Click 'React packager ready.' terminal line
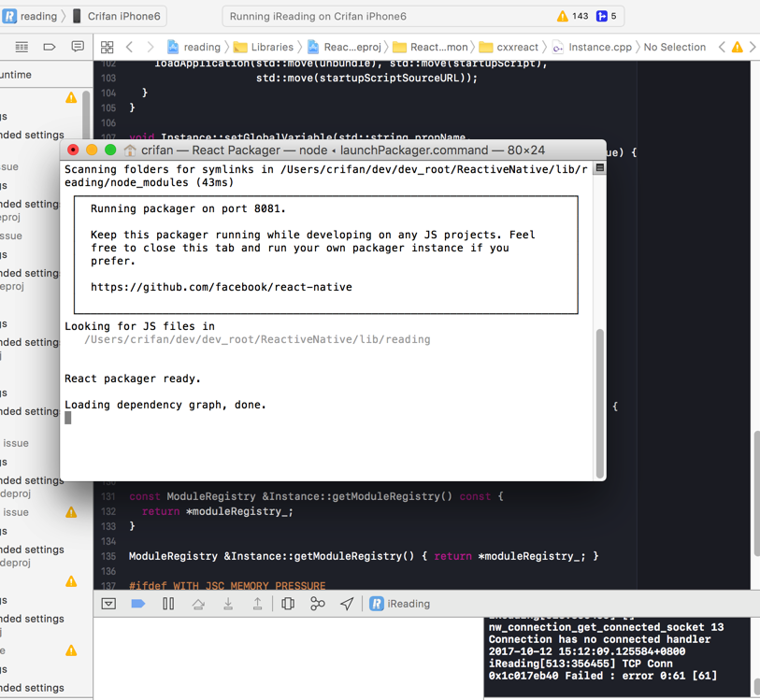The image size is (760, 700). 133,379
